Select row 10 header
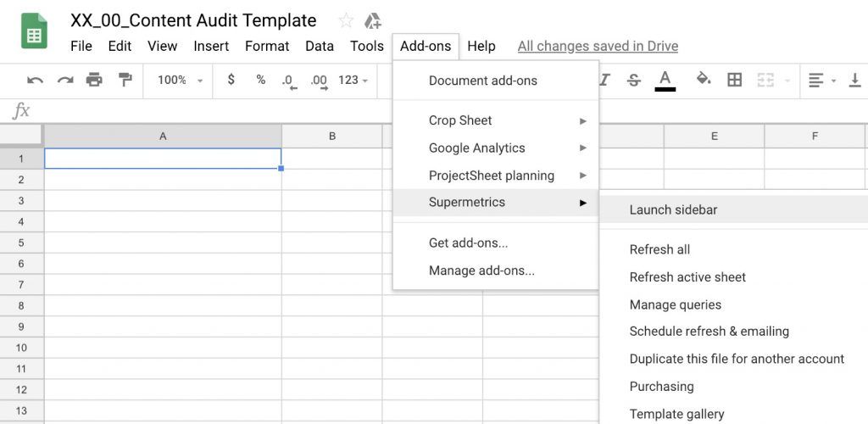The width and height of the screenshot is (868, 424). point(21,348)
